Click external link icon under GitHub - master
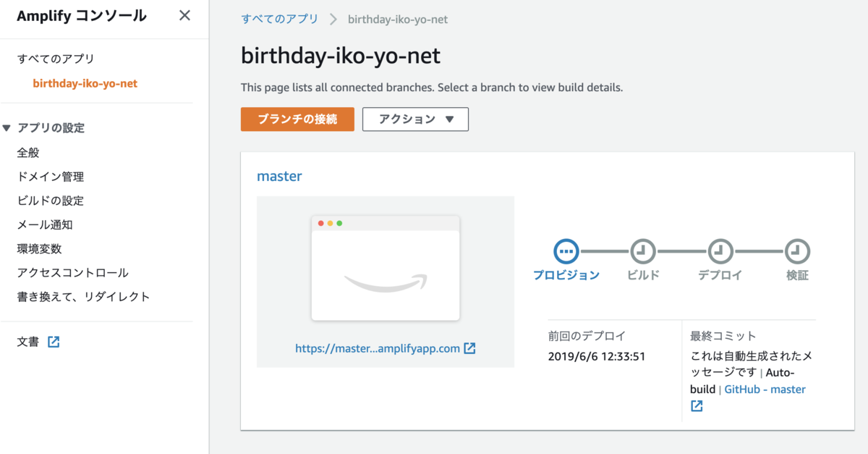The width and height of the screenshot is (868, 454). (x=697, y=406)
